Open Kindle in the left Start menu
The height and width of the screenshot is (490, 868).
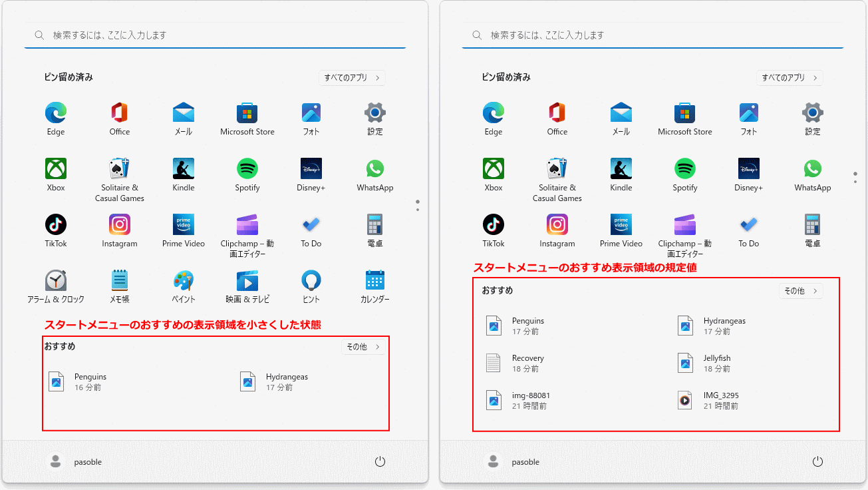[x=184, y=175]
